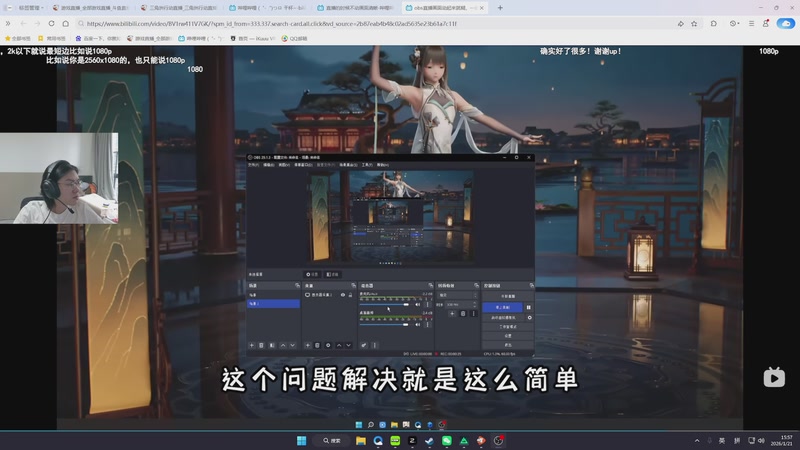Viewport: 800px width, 450px height.
Task: Open the Properties button on the OBS source toolbar
Action: click(312, 274)
